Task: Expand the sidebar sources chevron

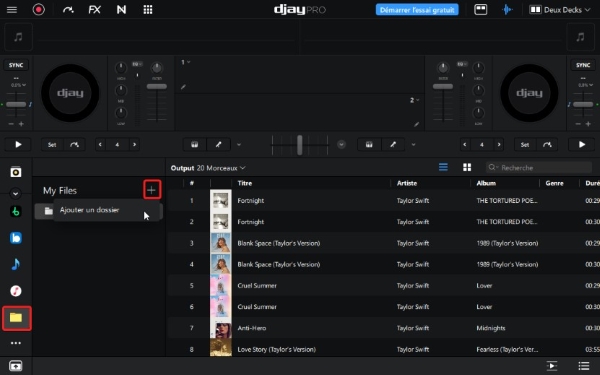Action: [15, 194]
